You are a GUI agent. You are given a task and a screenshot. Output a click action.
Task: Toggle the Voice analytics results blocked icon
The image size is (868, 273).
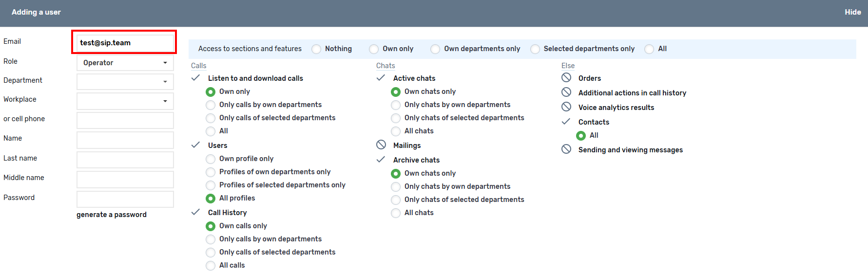[x=566, y=107]
